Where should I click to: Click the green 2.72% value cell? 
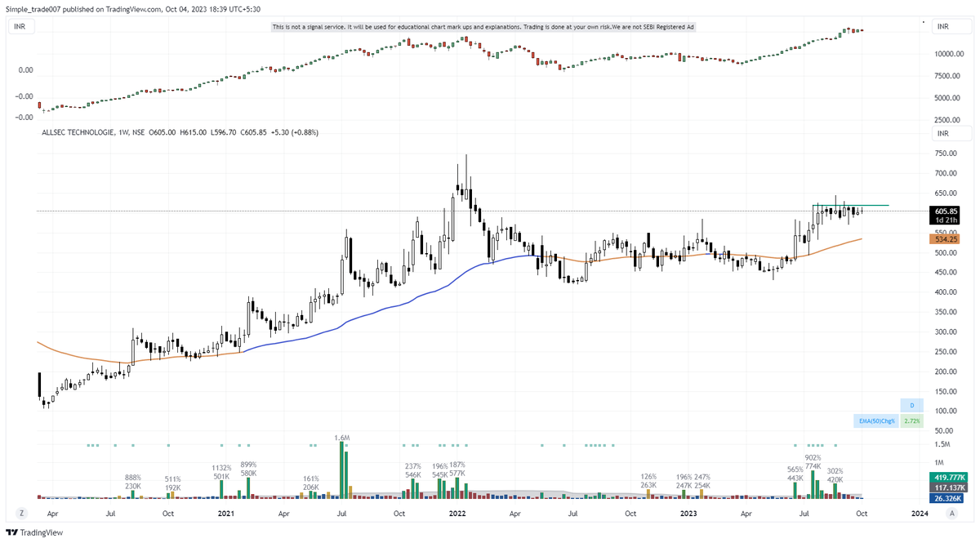[x=912, y=421]
